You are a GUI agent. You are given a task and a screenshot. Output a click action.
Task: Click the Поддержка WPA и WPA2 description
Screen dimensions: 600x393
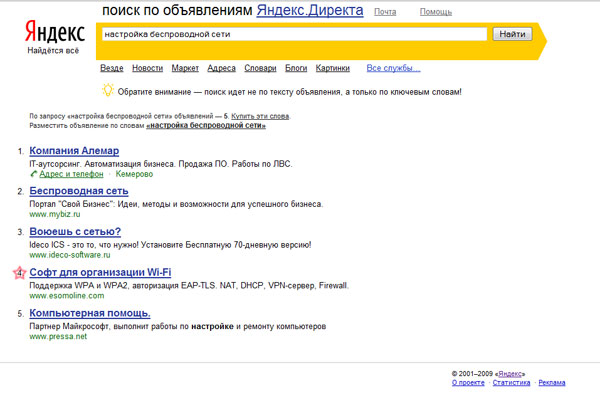point(189,285)
